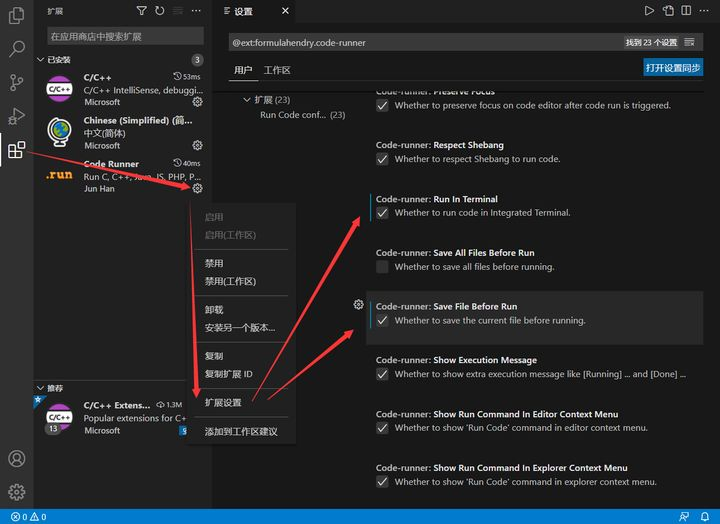Open the Search view in activity bar
This screenshot has height=524, width=720.
[x=17, y=49]
